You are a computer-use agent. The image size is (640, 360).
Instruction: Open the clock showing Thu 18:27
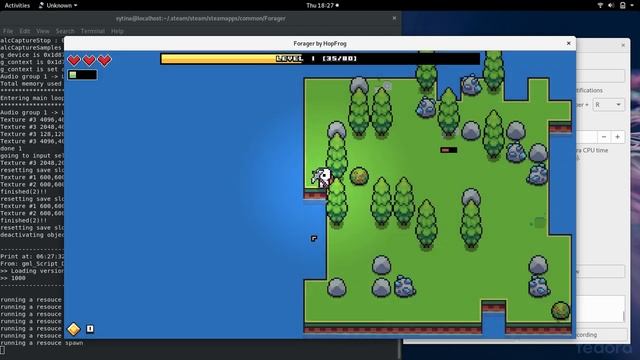point(322,5)
